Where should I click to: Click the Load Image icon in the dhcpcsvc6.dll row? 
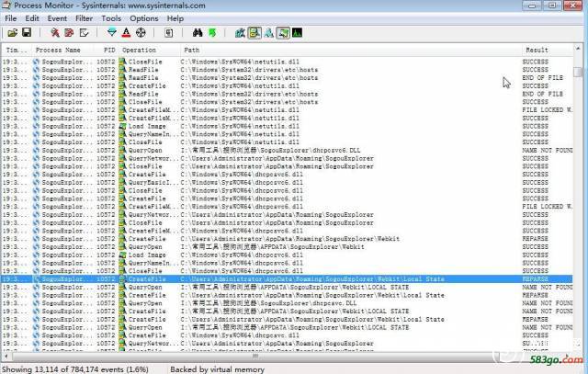pos(122,255)
